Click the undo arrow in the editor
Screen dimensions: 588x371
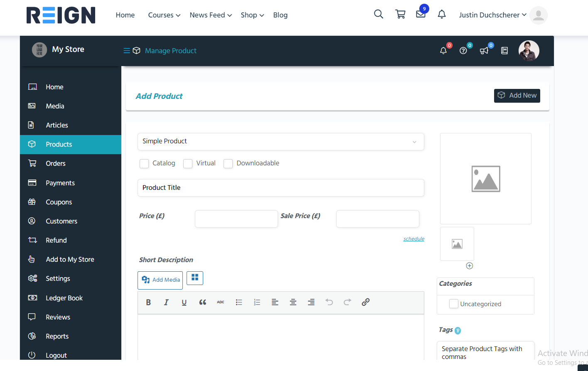tap(329, 302)
